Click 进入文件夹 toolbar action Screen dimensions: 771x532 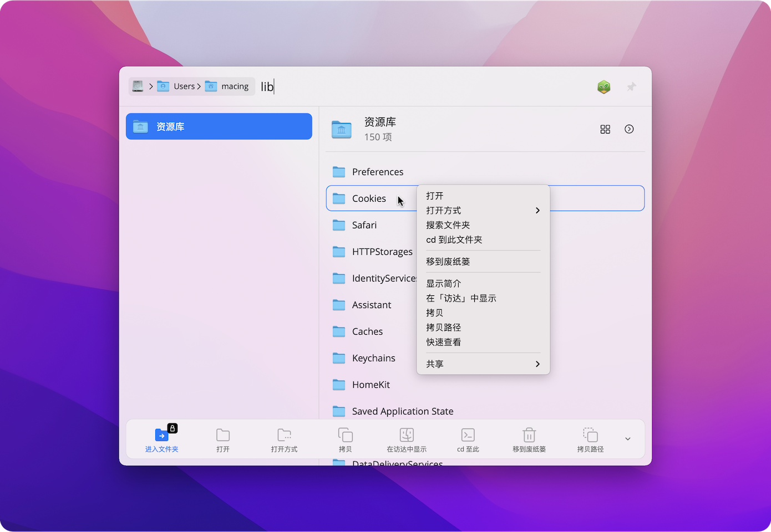(x=162, y=439)
